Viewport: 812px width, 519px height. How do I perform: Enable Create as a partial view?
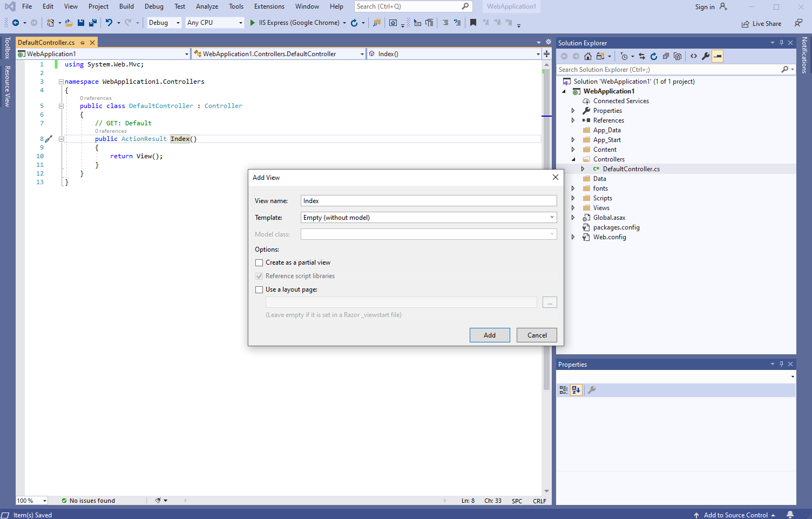click(259, 262)
